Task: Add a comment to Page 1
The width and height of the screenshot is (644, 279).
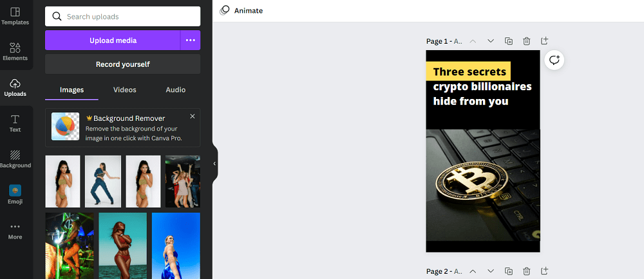Action: click(x=554, y=60)
